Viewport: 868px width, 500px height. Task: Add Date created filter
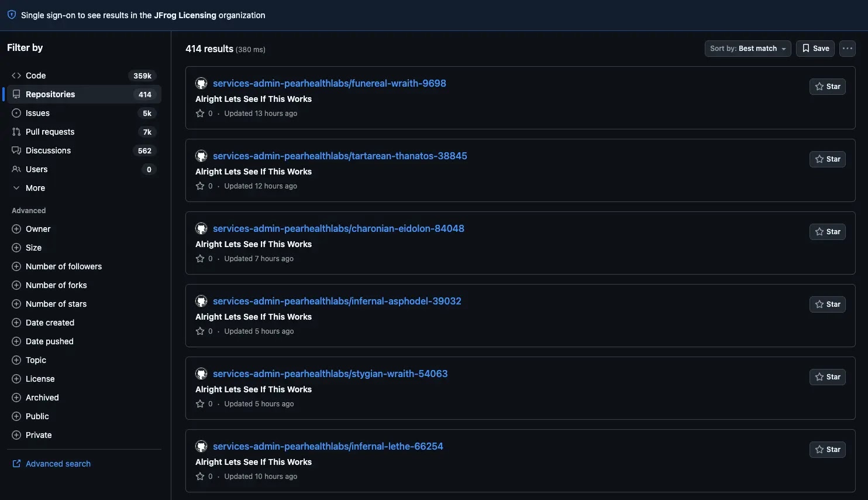point(84,323)
